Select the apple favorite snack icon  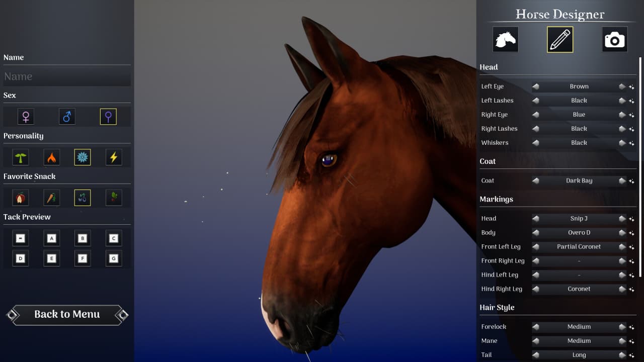20,197
